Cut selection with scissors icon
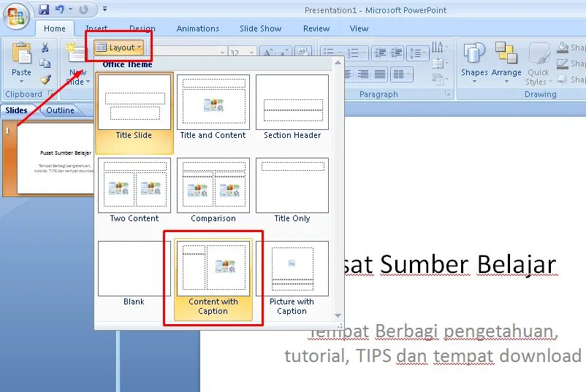 coord(45,47)
